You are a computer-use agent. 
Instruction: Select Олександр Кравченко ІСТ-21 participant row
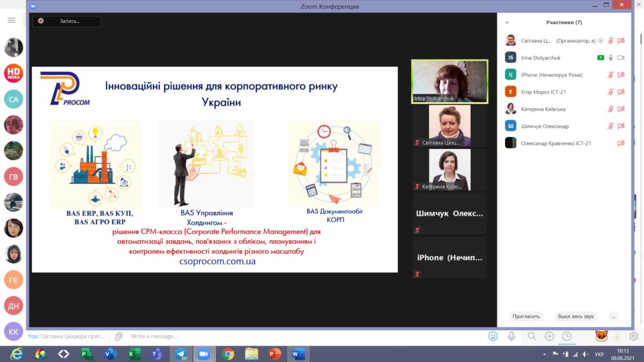(x=564, y=143)
